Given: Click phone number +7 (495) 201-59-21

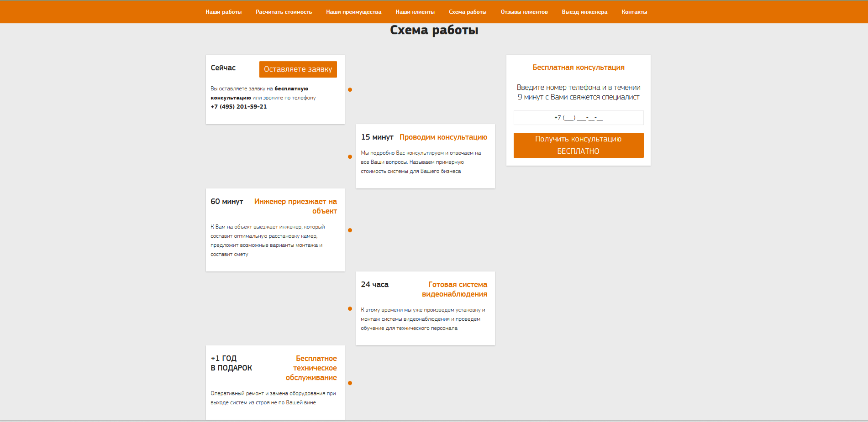Looking at the screenshot, I should tap(239, 107).
